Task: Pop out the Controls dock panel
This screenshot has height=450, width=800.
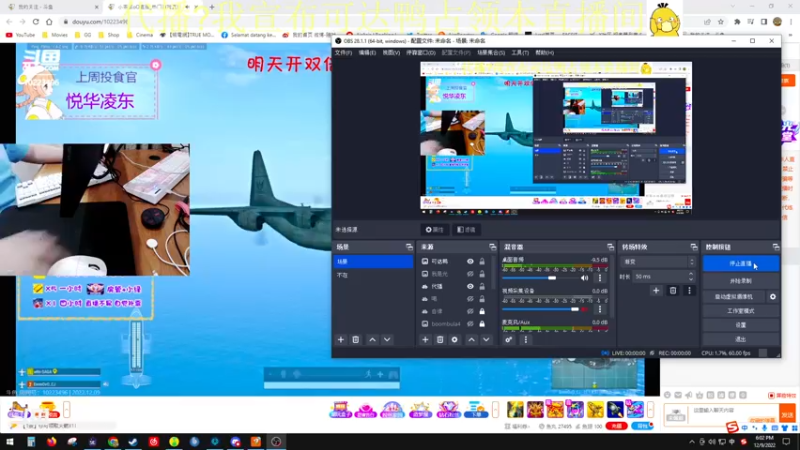Action: coord(776,247)
